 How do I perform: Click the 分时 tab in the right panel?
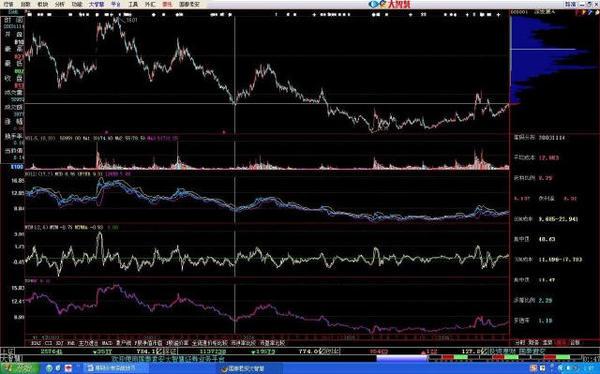click(x=519, y=342)
